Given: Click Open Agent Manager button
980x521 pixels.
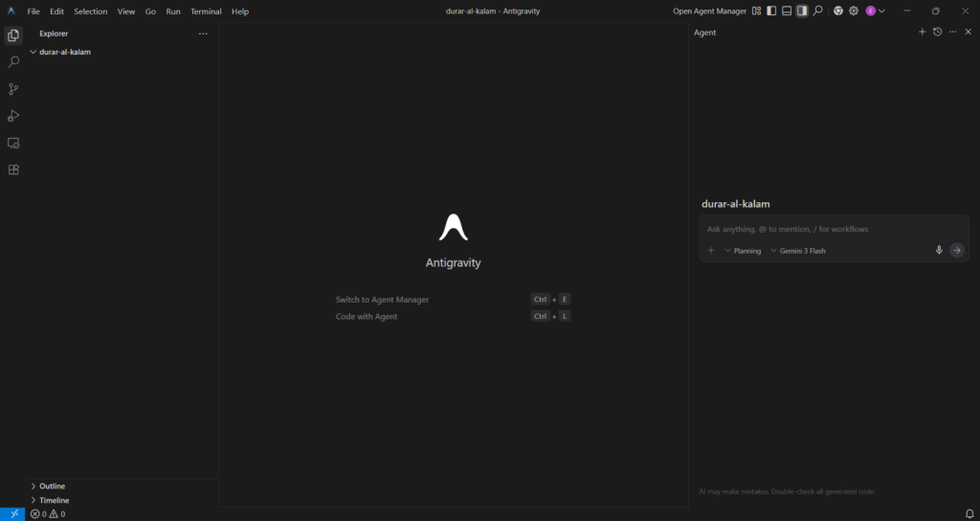Looking at the screenshot, I should click(x=709, y=11).
